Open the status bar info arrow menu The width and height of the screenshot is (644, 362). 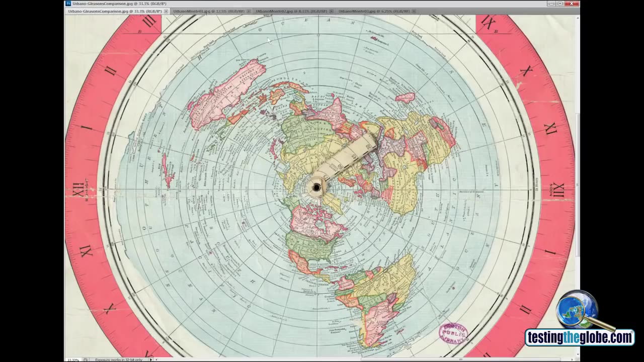click(151, 359)
